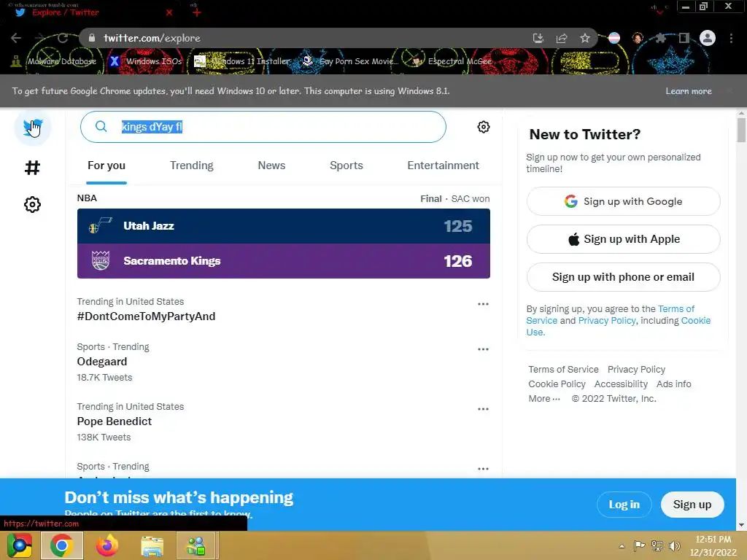This screenshot has height=560, width=747.
Task: Show hidden tray icons arrow
Action: [622, 546]
